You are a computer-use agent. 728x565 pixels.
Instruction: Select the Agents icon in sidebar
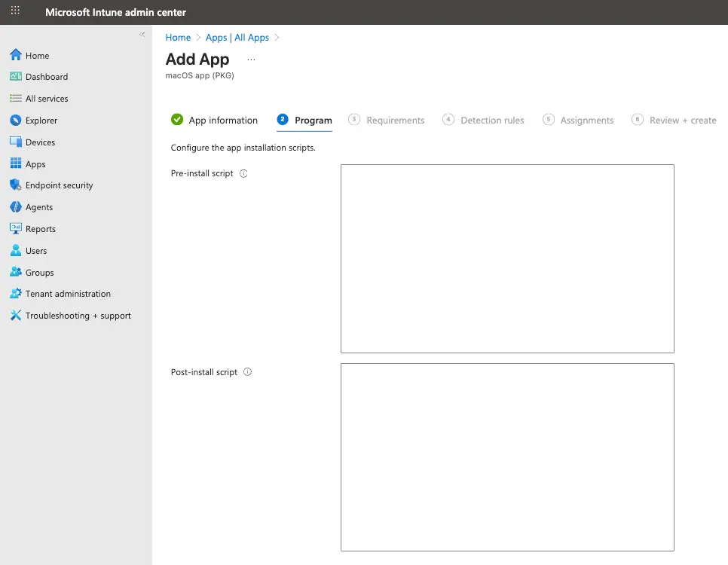(x=16, y=207)
